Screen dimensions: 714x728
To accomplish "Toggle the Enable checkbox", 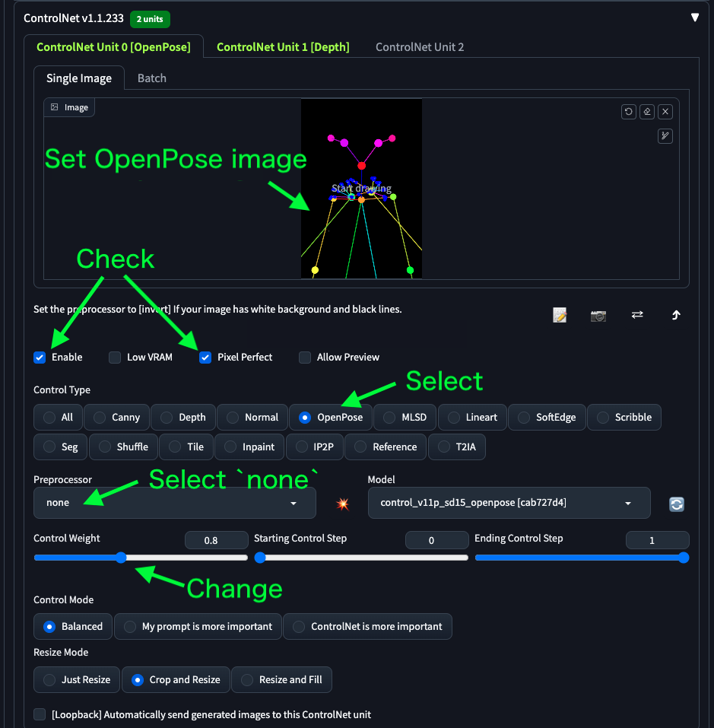I will coord(40,358).
